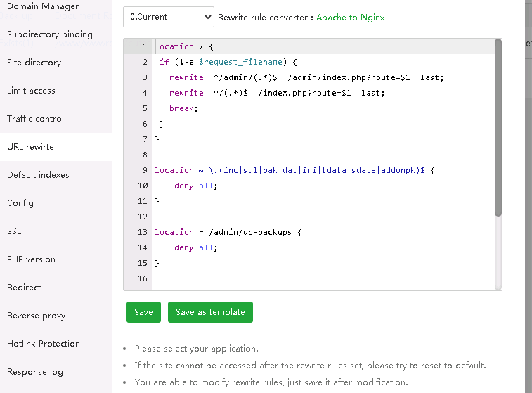Click the code editor's vertical scrollbar
The image size is (532, 393).
coord(498,127)
